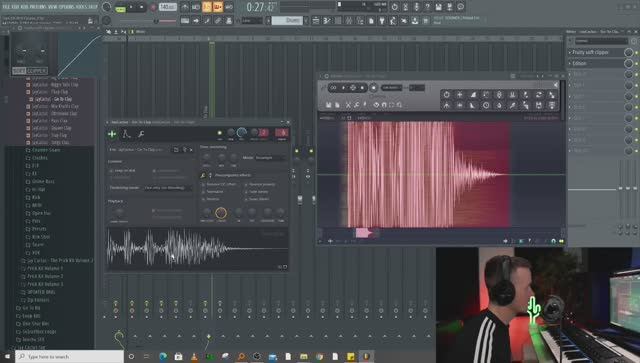Image resolution: width=640 pixels, height=363 pixels.
Task: Expand the Crashes folder in browser
Action: point(40,158)
